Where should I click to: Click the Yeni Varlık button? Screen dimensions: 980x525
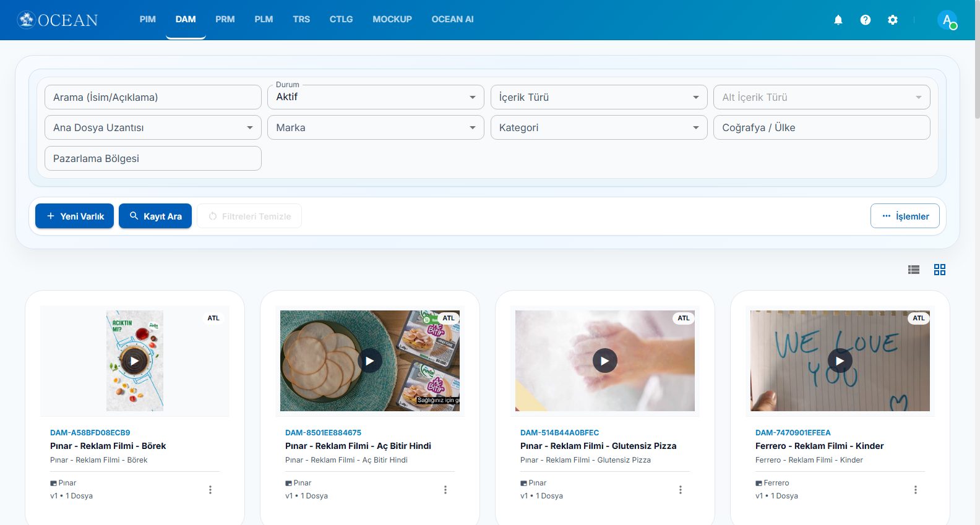click(74, 216)
